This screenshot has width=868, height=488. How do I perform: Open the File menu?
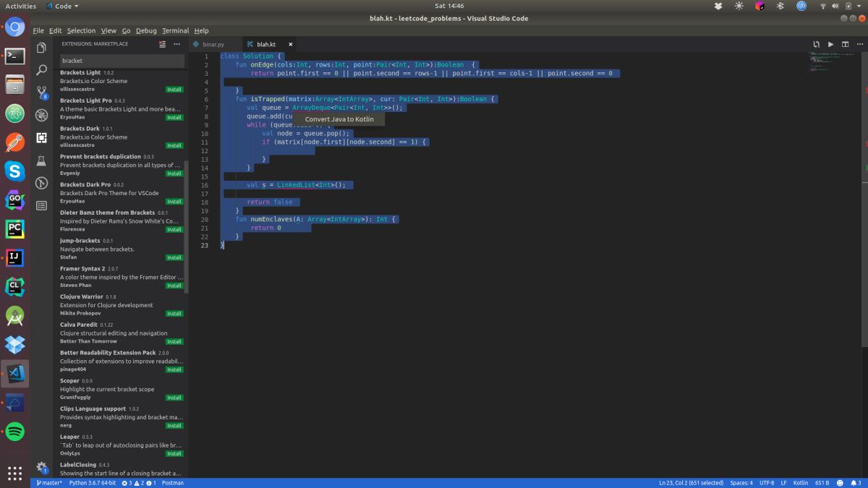click(x=38, y=30)
